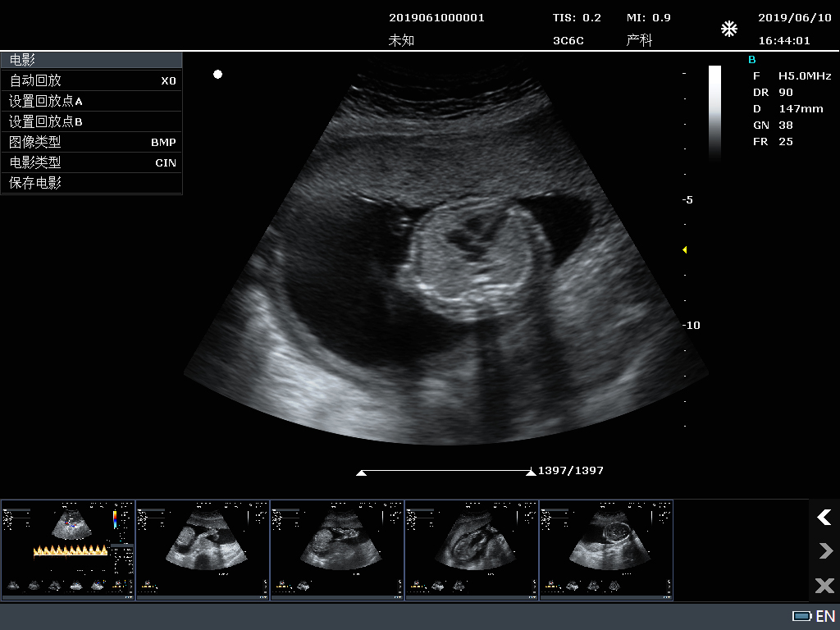The width and height of the screenshot is (840, 630).
Task: Toggle 自动回放 auto playback option
Action: (91, 80)
